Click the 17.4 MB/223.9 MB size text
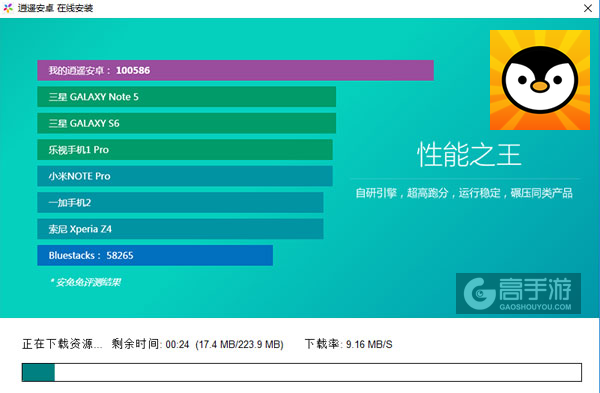 tap(239, 344)
